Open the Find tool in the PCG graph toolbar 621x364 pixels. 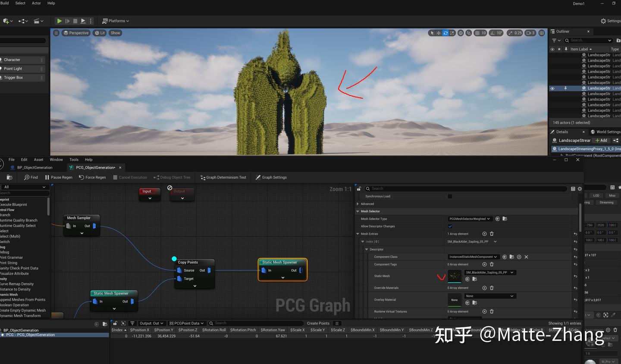pyautogui.click(x=31, y=177)
